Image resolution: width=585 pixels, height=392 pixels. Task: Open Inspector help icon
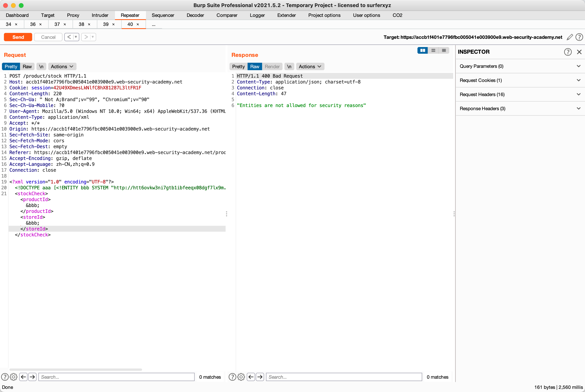tap(568, 52)
